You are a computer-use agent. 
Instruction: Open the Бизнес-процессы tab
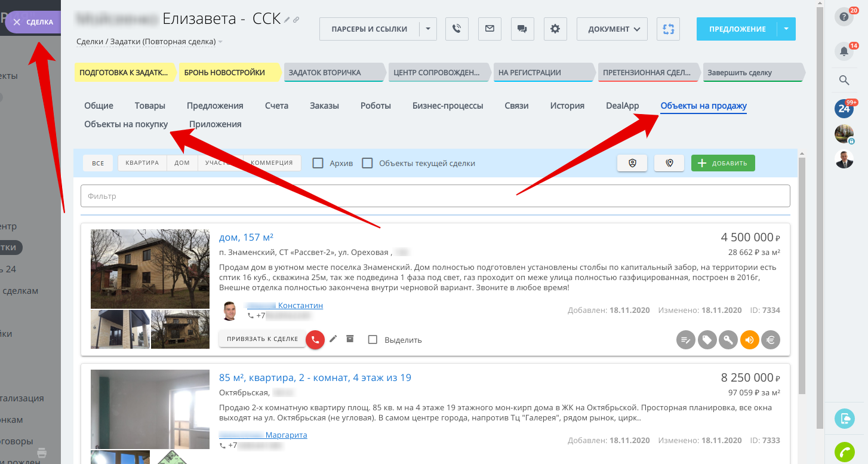448,106
